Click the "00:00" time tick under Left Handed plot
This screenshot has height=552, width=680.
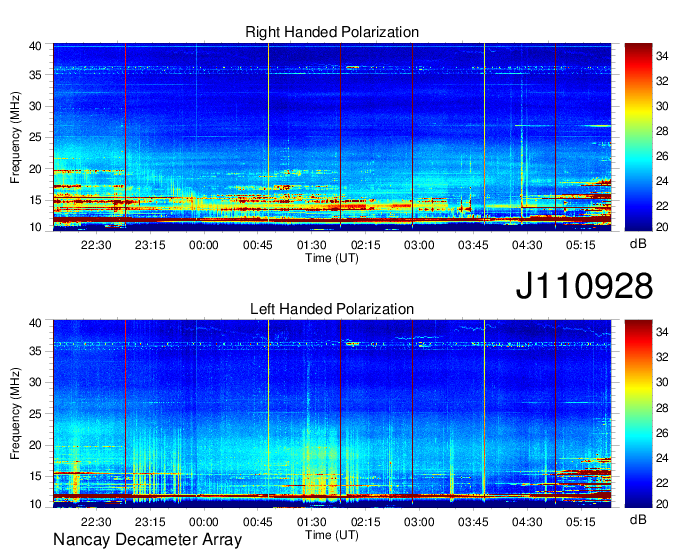click(x=204, y=522)
